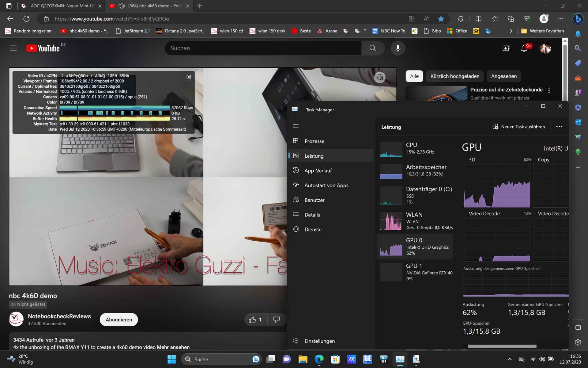Select GPU 1 NVIDIA GeForce entry
Image resolution: width=588 pixels, height=368 pixels.
415,272
